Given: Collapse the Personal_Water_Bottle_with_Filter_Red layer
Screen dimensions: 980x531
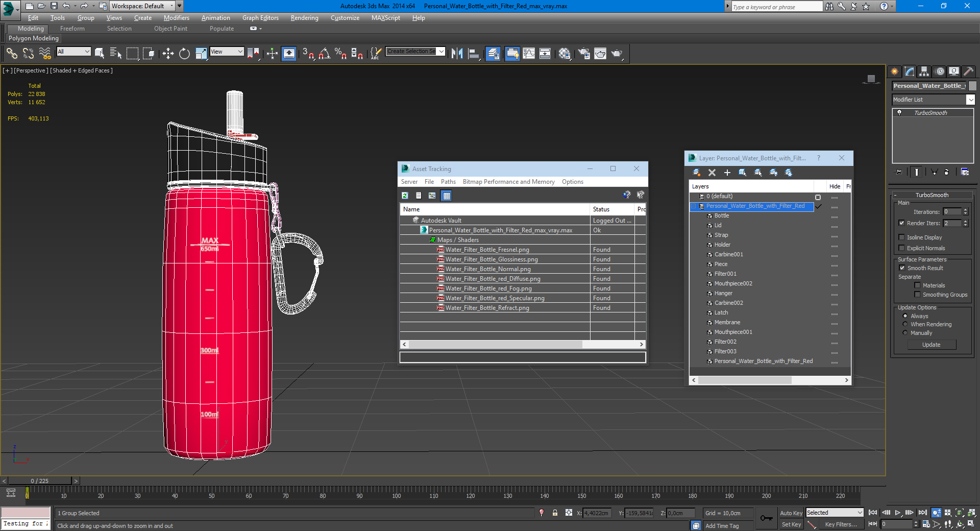Looking at the screenshot, I should coord(694,206).
